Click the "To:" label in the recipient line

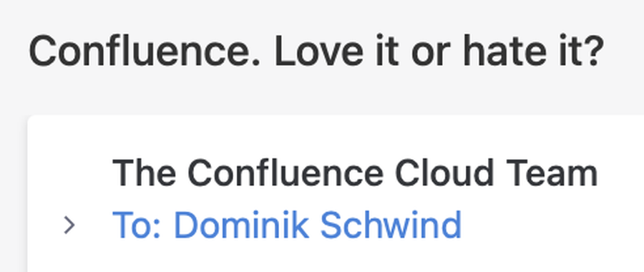(x=138, y=225)
